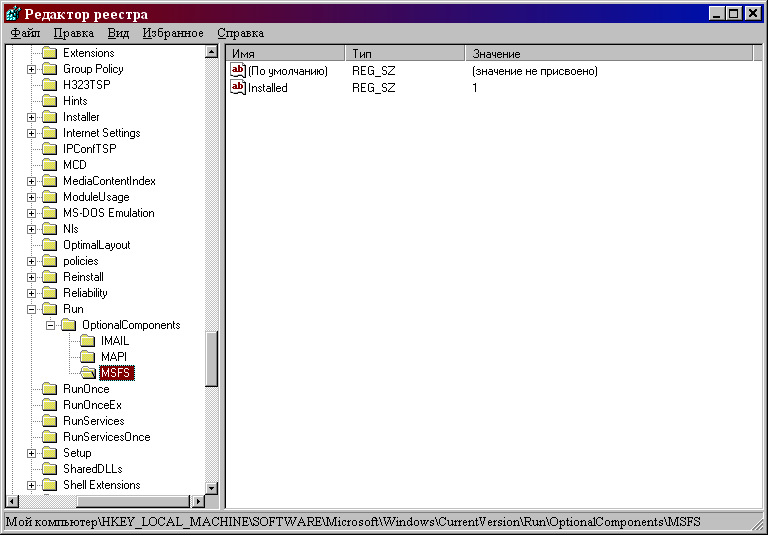Select the RunOnce folder icon
Image resolution: width=768 pixels, height=535 pixels.
[49, 389]
